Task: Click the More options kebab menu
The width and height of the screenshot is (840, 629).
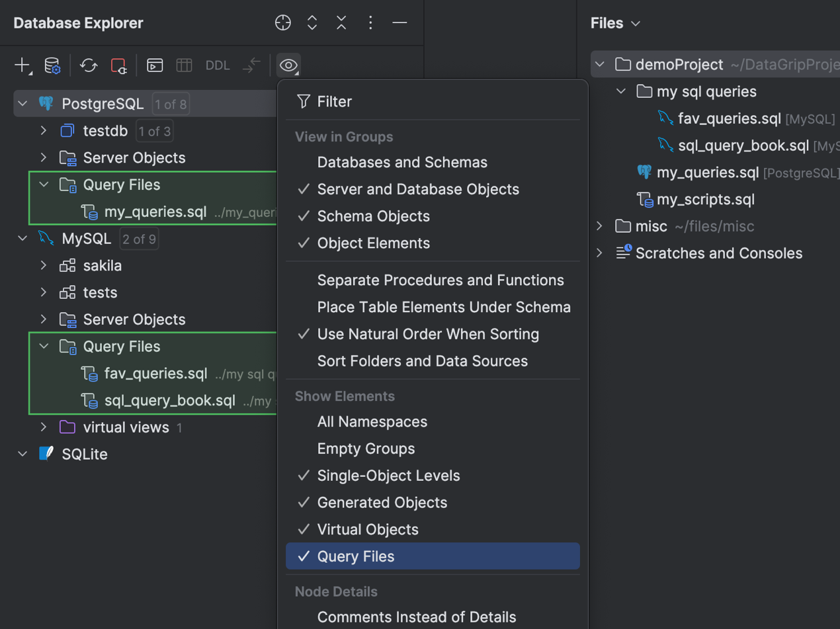Action: point(370,22)
